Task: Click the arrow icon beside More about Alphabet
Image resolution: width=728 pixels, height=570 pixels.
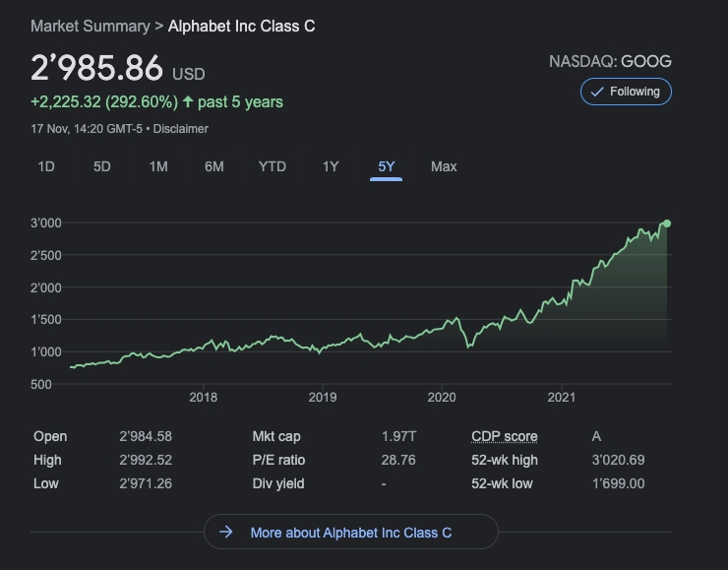Action: coord(226,532)
